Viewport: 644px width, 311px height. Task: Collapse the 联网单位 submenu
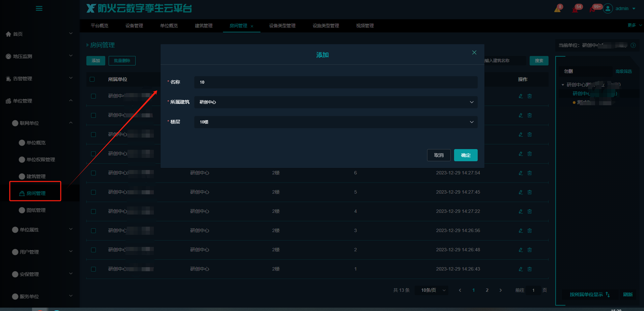[x=71, y=123]
